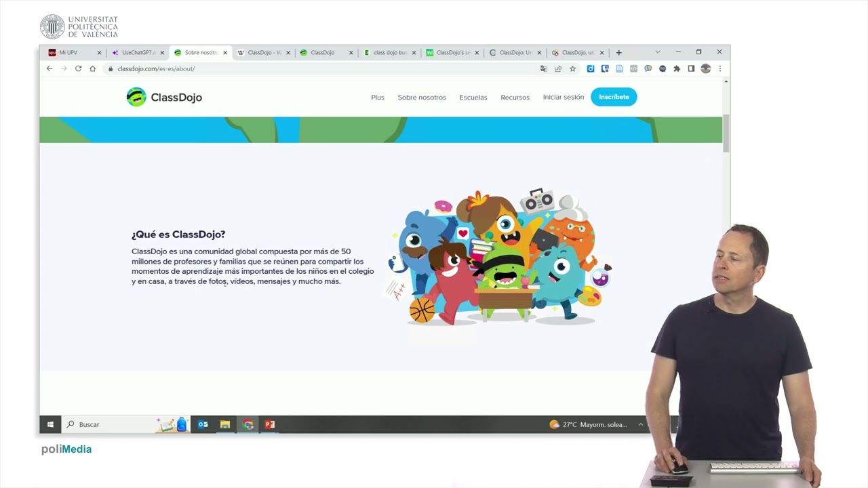Open Sobre nosotros navigation link
Image resolution: width=868 pixels, height=488 pixels.
422,98
